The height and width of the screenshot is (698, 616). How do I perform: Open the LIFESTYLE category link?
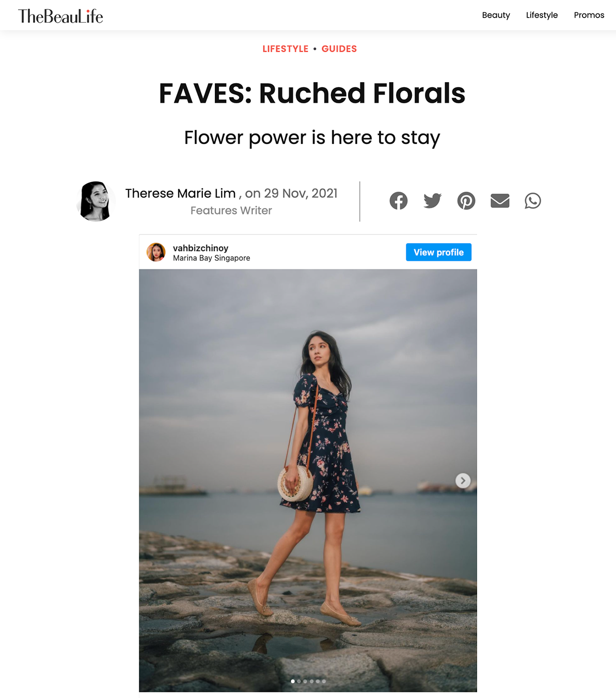click(286, 49)
